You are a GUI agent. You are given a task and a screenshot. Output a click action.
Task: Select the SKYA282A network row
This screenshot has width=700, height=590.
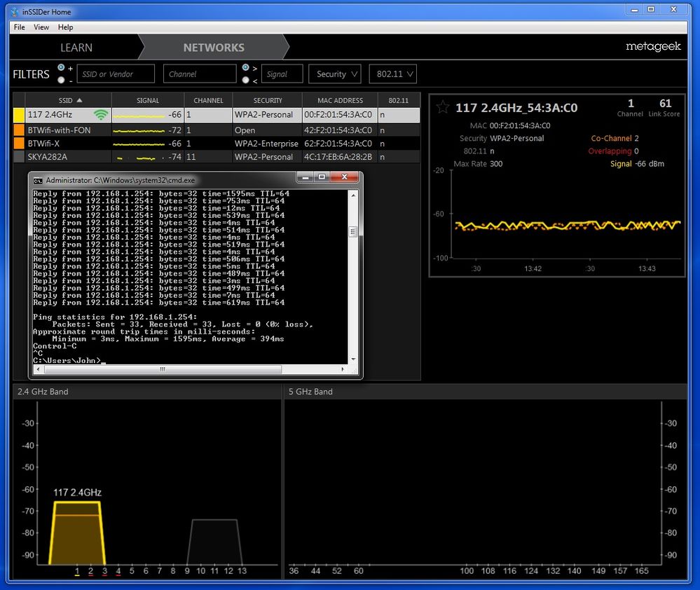tap(217, 157)
